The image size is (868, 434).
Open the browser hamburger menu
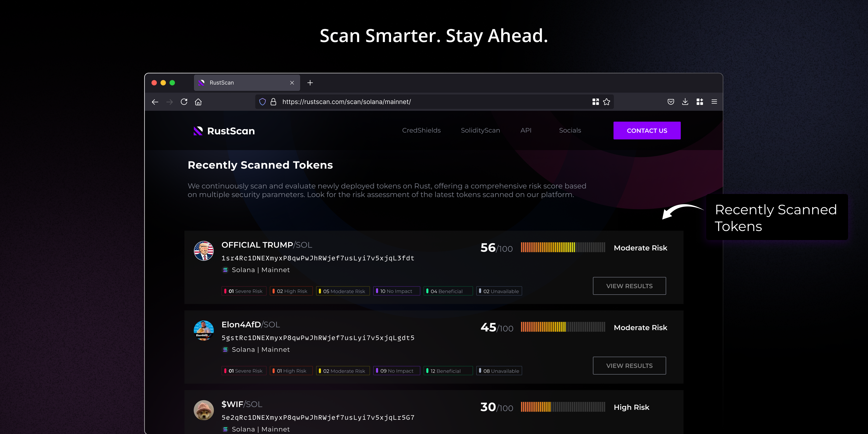714,102
